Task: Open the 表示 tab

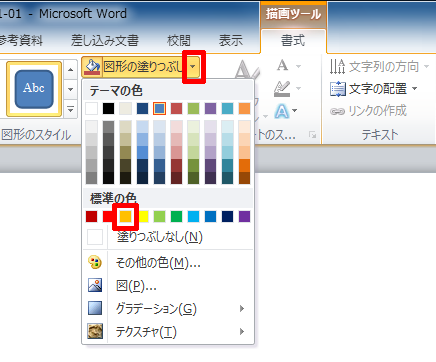Action: [x=231, y=41]
